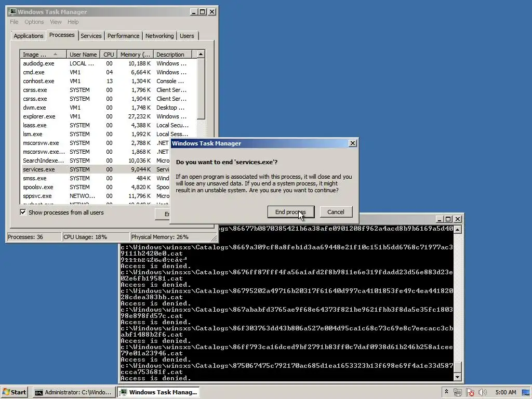The image size is (532, 399).
Task: Select the cmd.exe process row
Action: (108, 72)
